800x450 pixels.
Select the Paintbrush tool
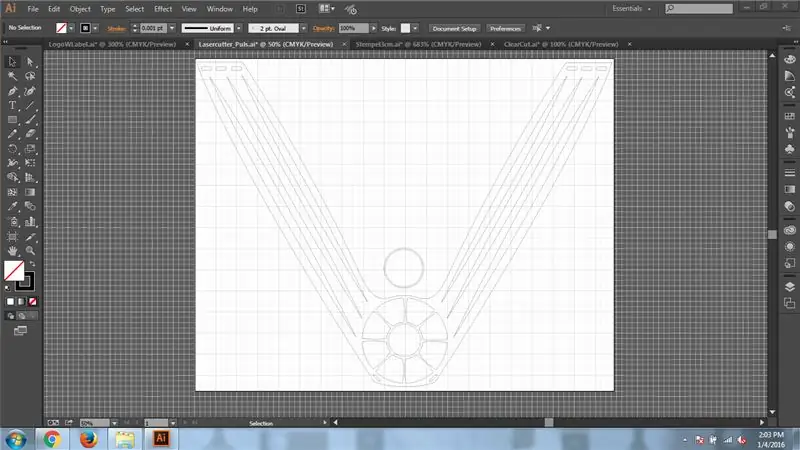[x=30, y=120]
